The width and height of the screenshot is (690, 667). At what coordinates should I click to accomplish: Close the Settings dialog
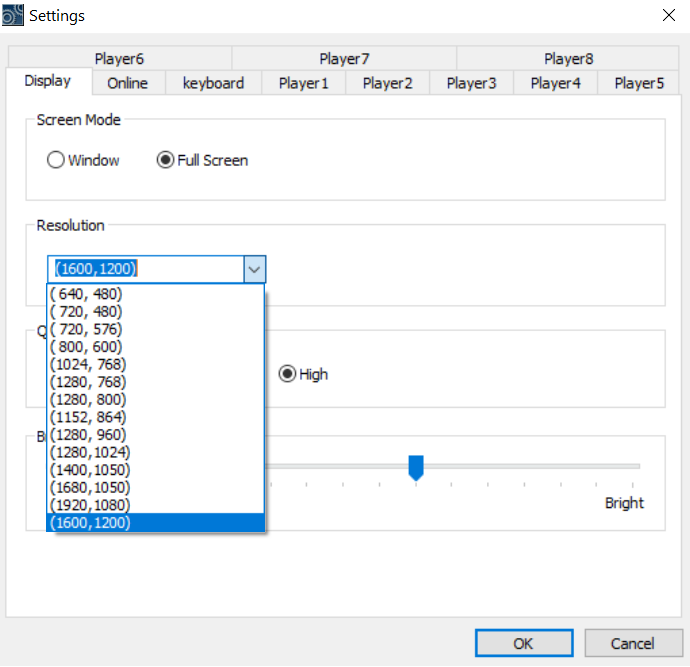point(668,15)
